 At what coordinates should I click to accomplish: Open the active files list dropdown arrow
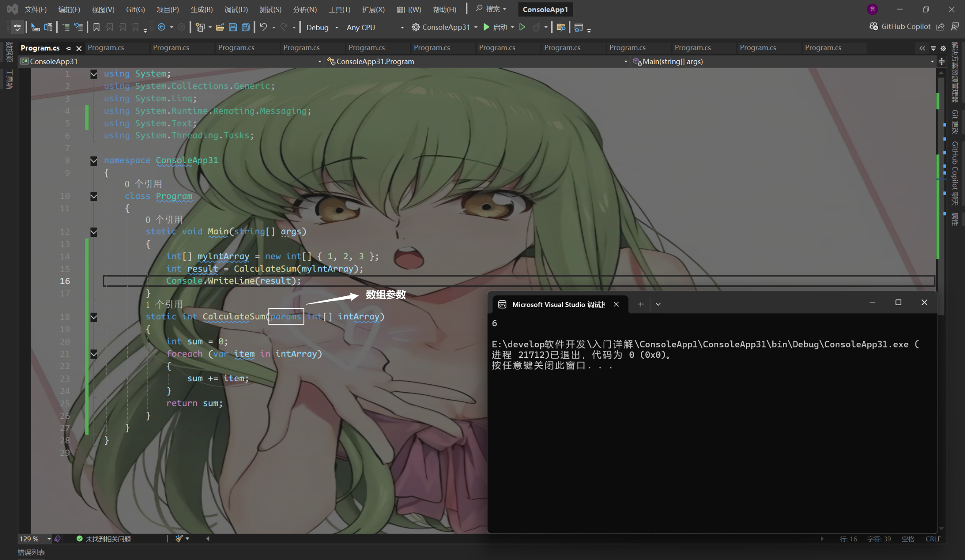(x=933, y=48)
